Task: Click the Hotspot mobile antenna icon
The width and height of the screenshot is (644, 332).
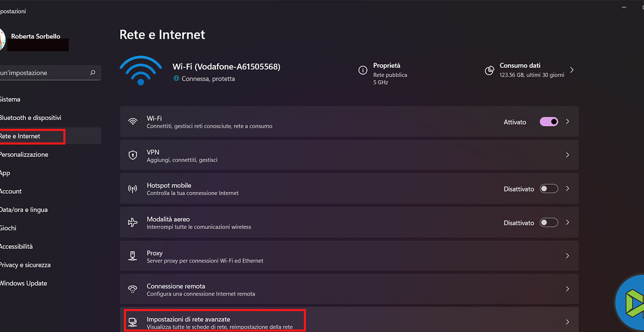Action: 133,189
